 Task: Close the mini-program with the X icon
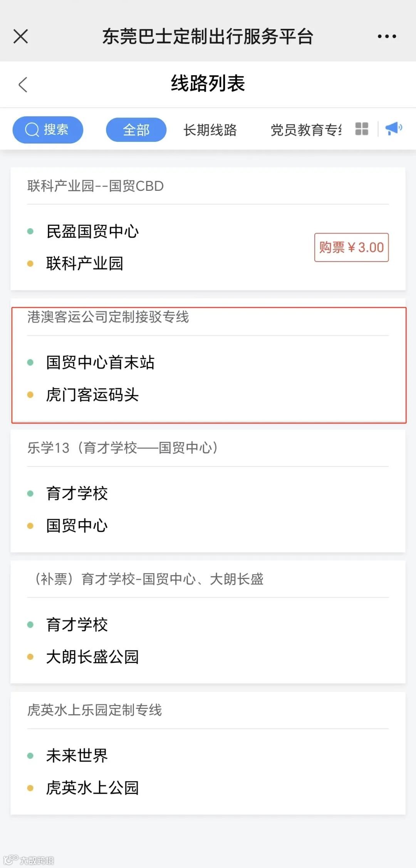pos(21,37)
